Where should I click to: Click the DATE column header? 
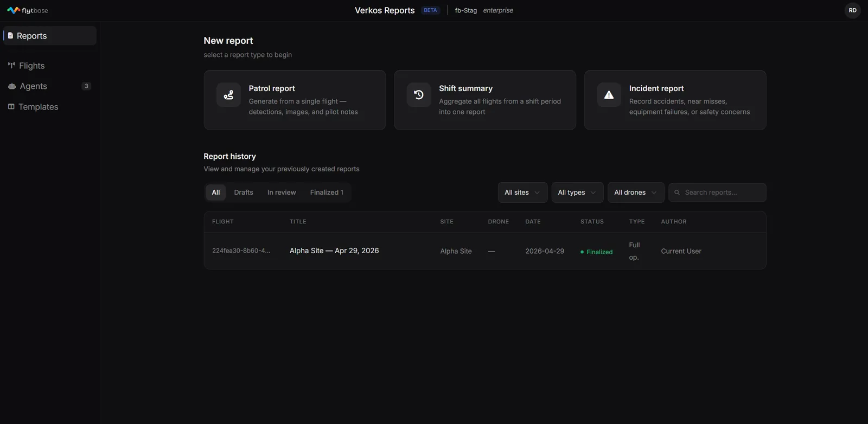(x=533, y=222)
